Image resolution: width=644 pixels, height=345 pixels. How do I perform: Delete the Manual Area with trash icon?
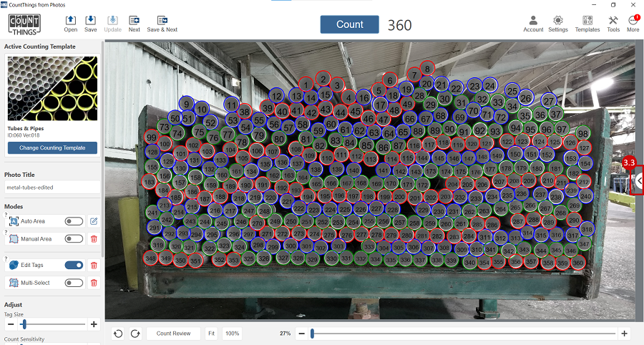(x=93, y=239)
